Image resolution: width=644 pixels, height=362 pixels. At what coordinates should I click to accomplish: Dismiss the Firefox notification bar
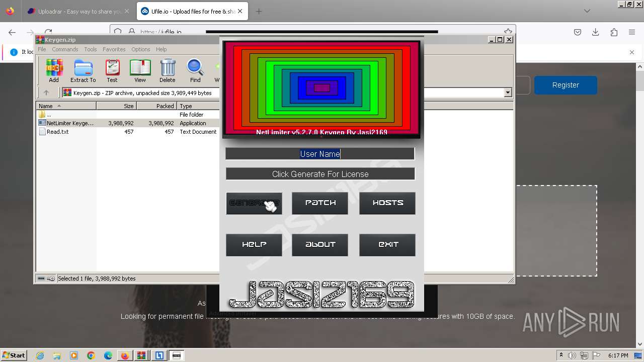coord(632,52)
